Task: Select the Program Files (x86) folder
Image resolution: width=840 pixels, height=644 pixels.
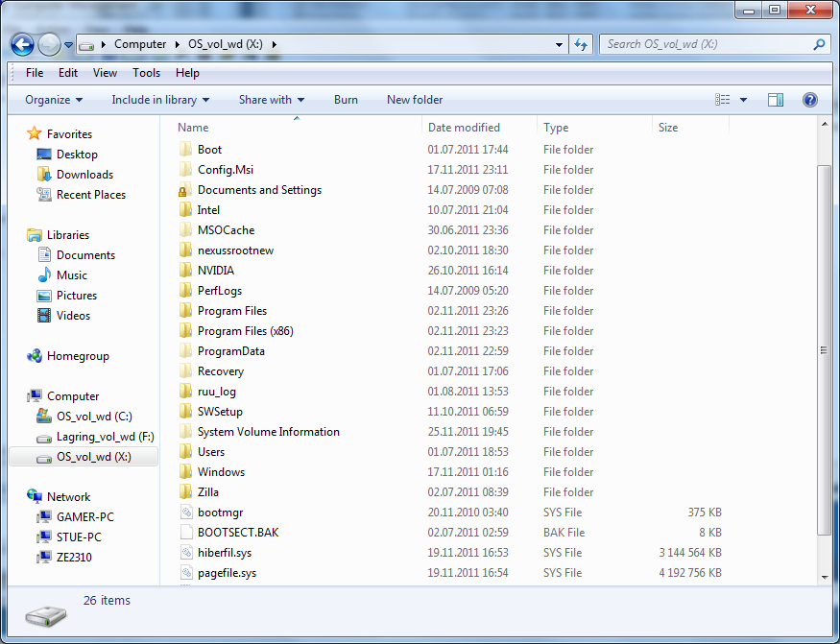Action: pyautogui.click(x=246, y=330)
